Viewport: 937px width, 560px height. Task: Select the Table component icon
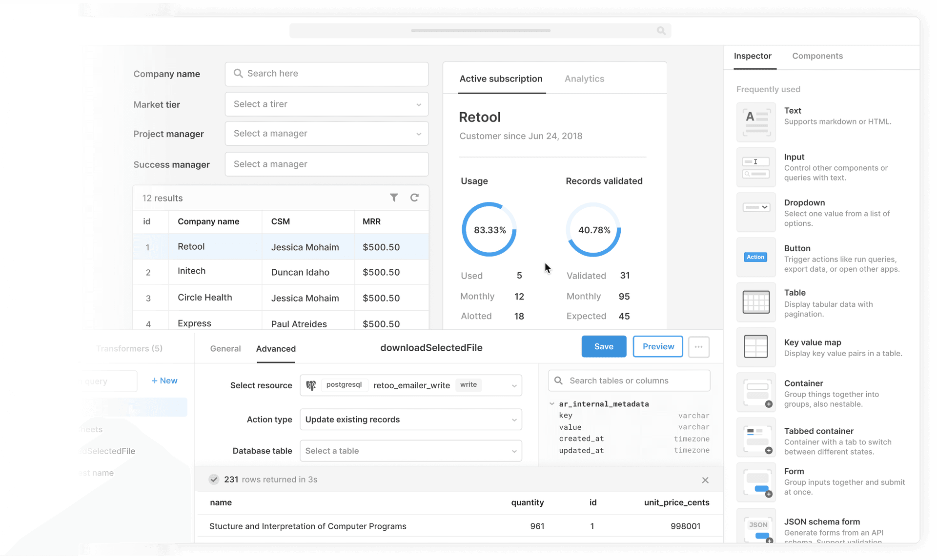(x=756, y=302)
